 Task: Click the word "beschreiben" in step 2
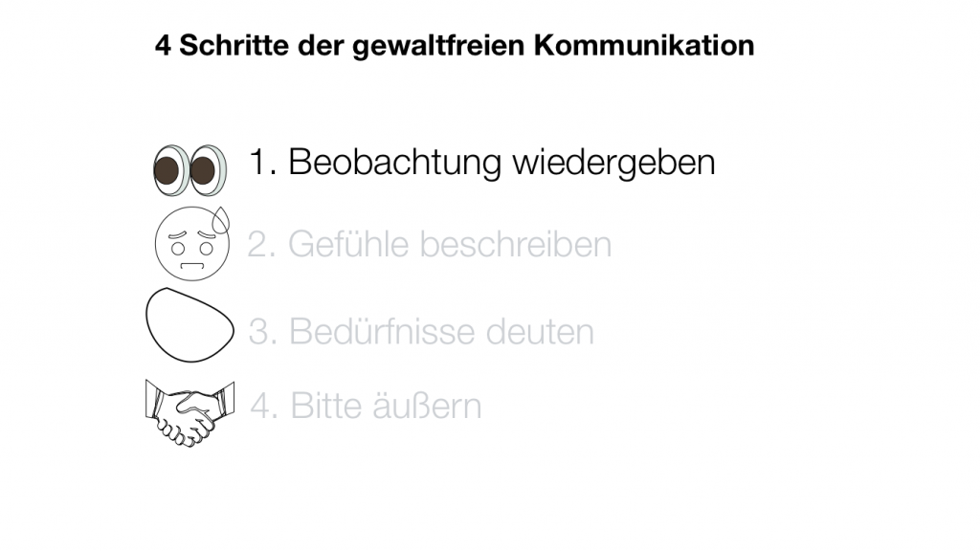click(515, 245)
